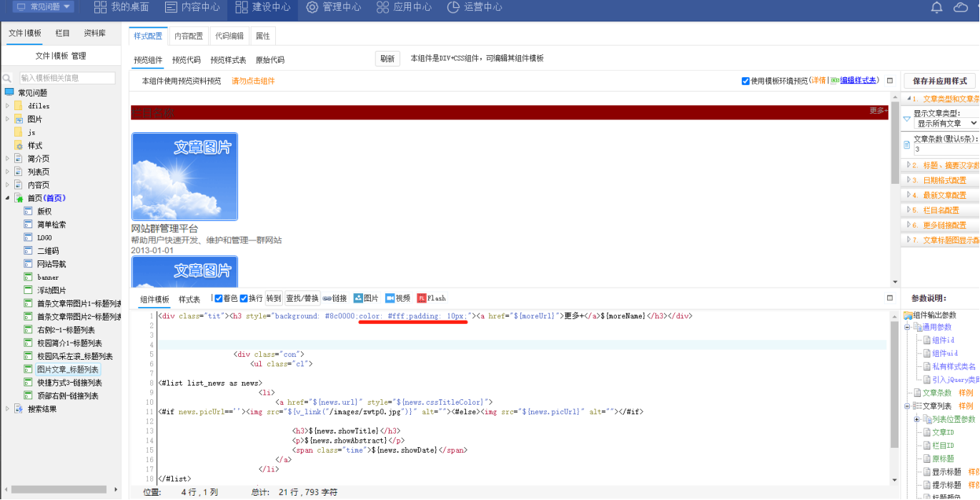Screen dimensions: 980x500
Task: Toggle the 换行 line wrap checkbox
Action: click(244, 298)
